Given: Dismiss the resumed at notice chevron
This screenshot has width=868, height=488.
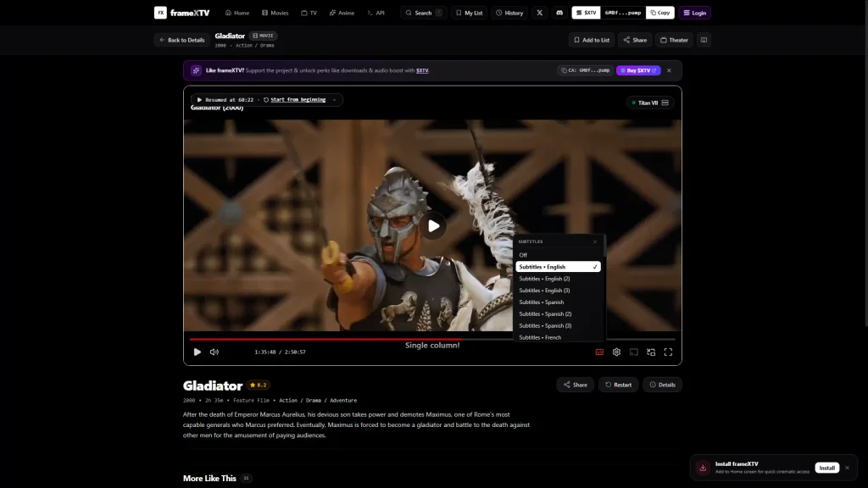Looking at the screenshot, I should 334,100.
